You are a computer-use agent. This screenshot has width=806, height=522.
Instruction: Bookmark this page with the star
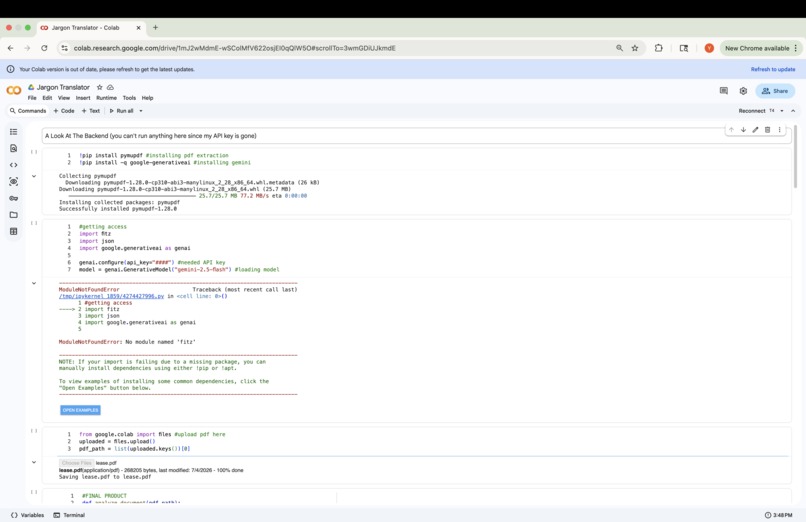coord(635,48)
